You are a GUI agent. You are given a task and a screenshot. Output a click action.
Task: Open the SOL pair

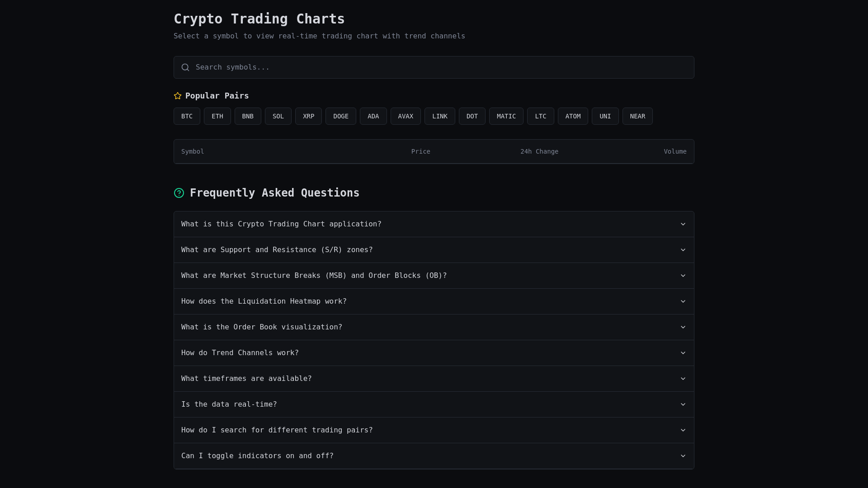(x=278, y=116)
